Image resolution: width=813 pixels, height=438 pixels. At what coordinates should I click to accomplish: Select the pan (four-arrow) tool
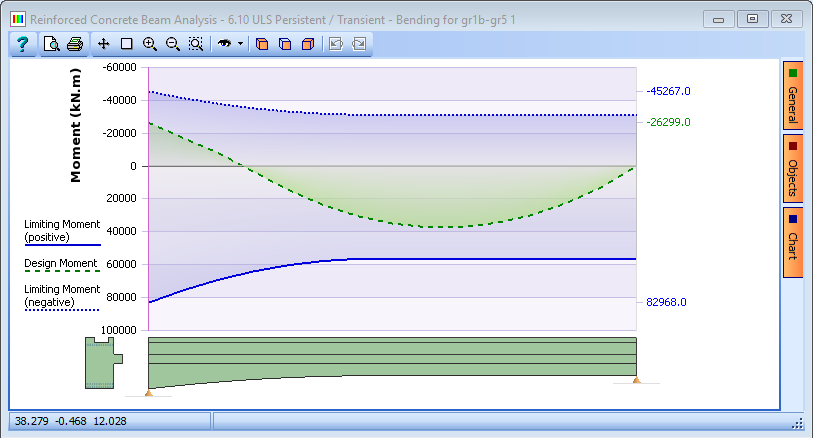click(x=104, y=44)
